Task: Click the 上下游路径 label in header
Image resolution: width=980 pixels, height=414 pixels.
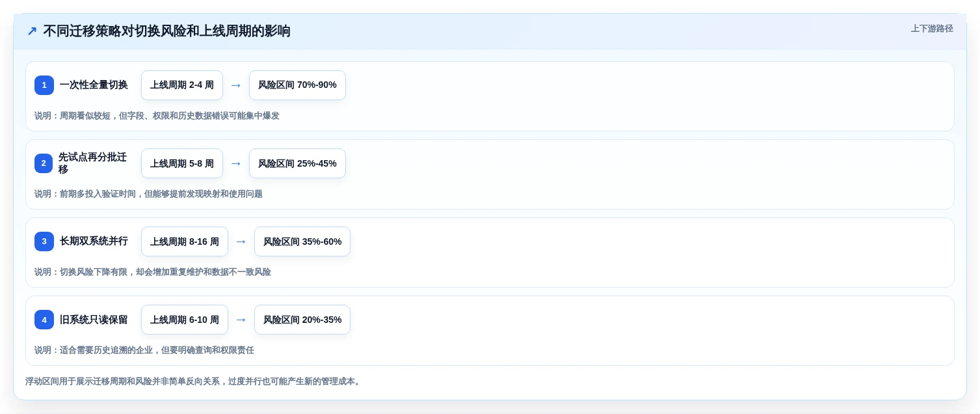Action: (932, 29)
